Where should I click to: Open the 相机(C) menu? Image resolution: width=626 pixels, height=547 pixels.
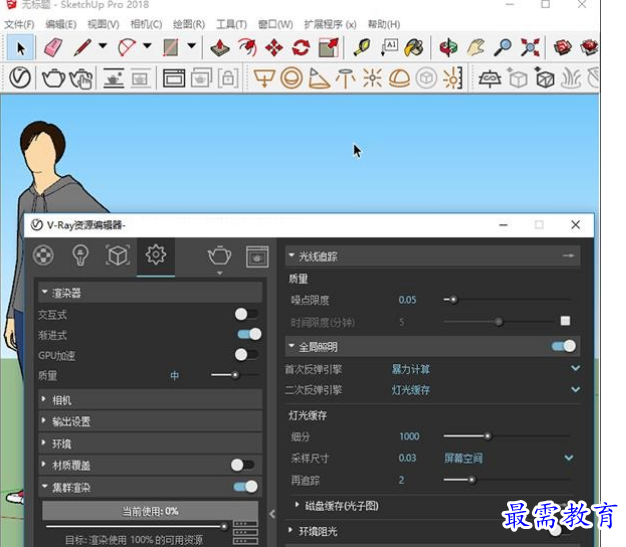146,24
